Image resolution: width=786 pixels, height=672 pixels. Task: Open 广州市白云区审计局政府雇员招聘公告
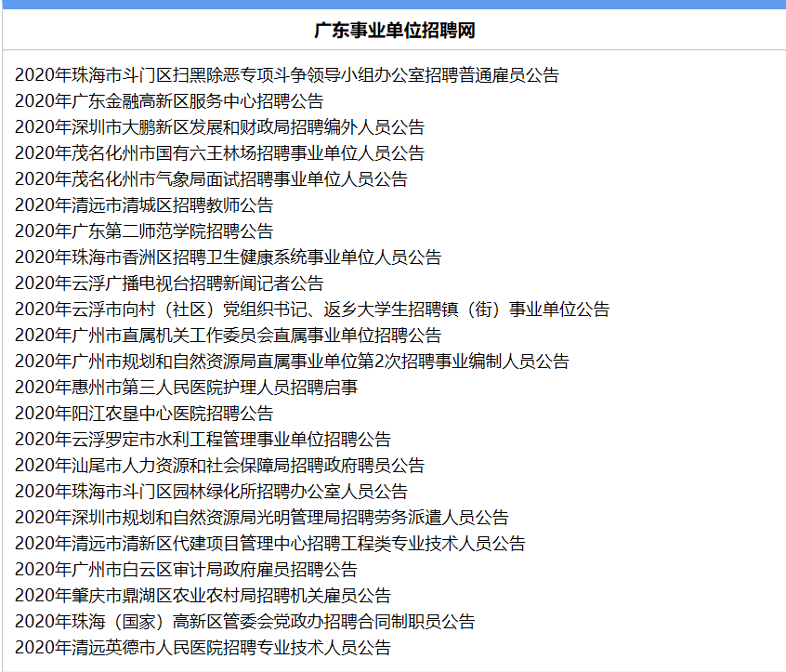point(186,570)
